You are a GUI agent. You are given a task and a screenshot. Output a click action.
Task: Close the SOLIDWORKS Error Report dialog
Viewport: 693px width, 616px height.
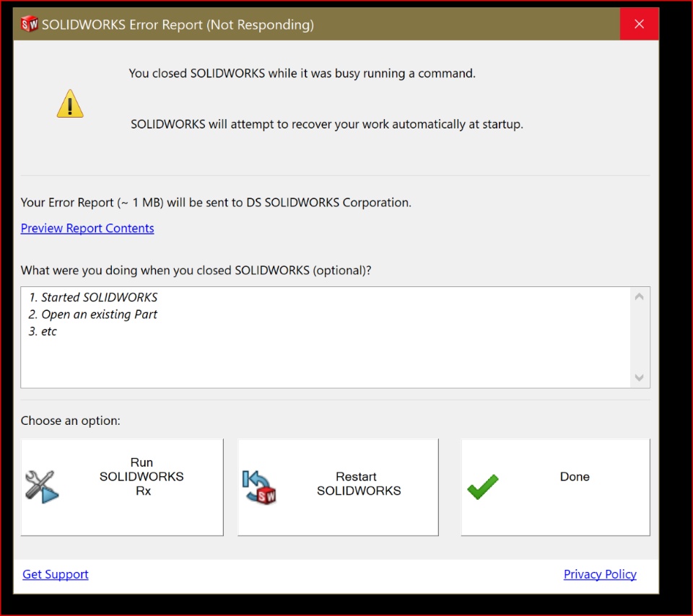[639, 24]
